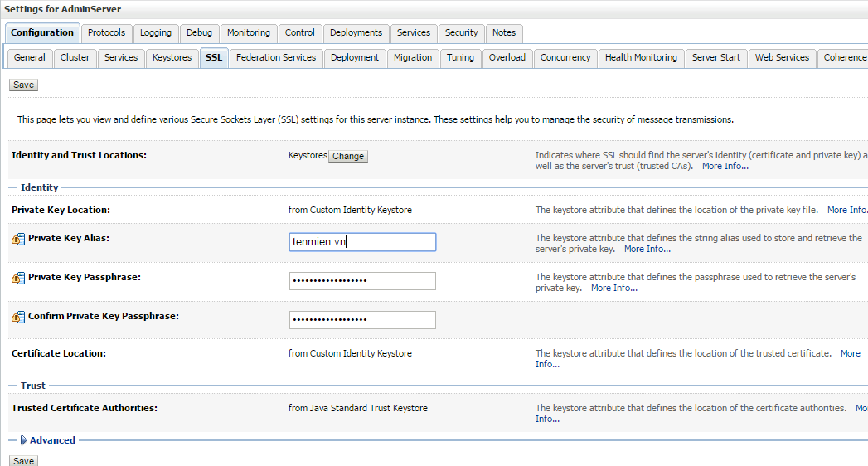
Task: Click the top Save button
Action: click(x=23, y=85)
